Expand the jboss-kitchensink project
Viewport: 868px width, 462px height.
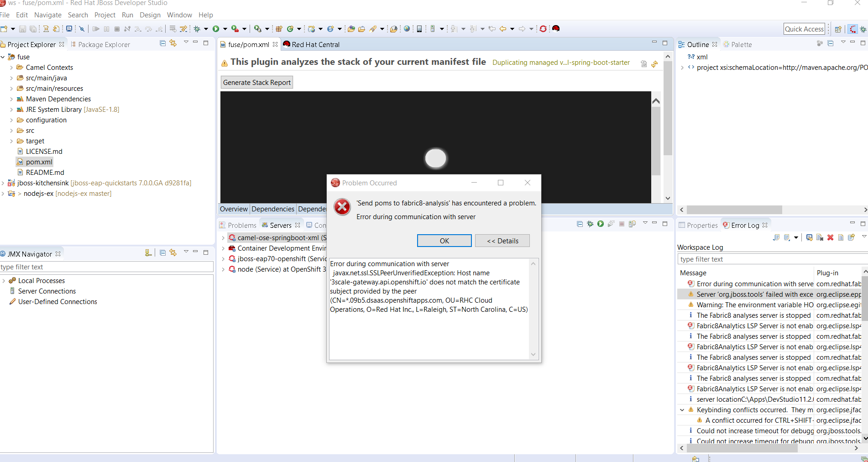tap(3, 183)
